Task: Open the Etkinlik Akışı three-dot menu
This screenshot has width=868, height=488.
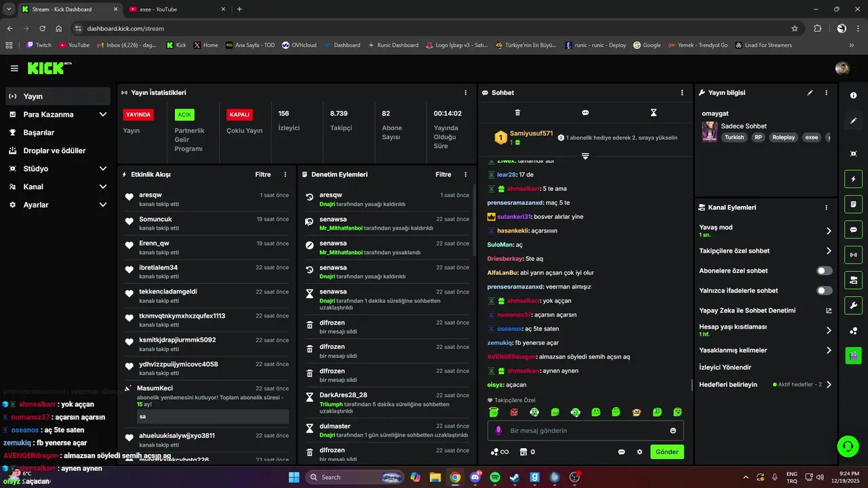Action: (x=285, y=174)
